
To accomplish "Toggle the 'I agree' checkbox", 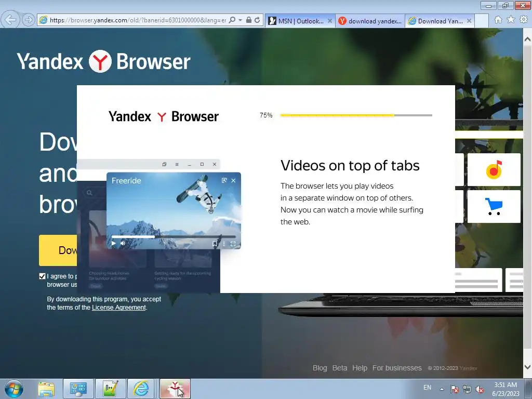I will click(42, 276).
